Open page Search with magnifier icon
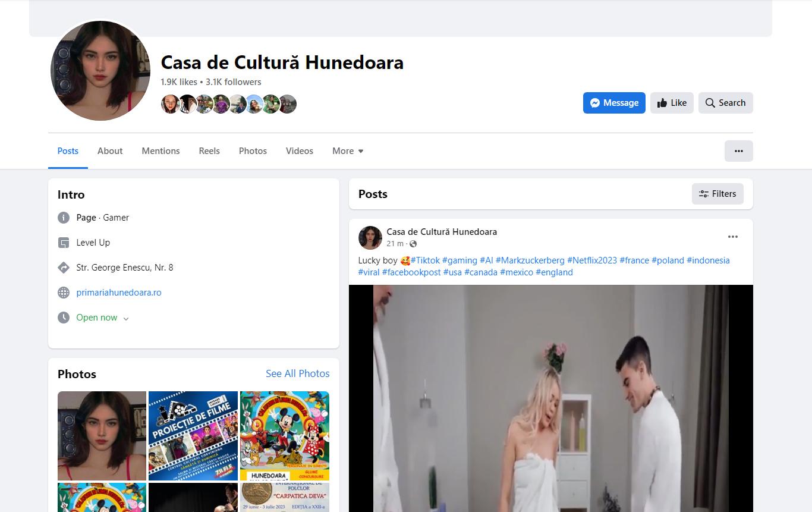 725,103
